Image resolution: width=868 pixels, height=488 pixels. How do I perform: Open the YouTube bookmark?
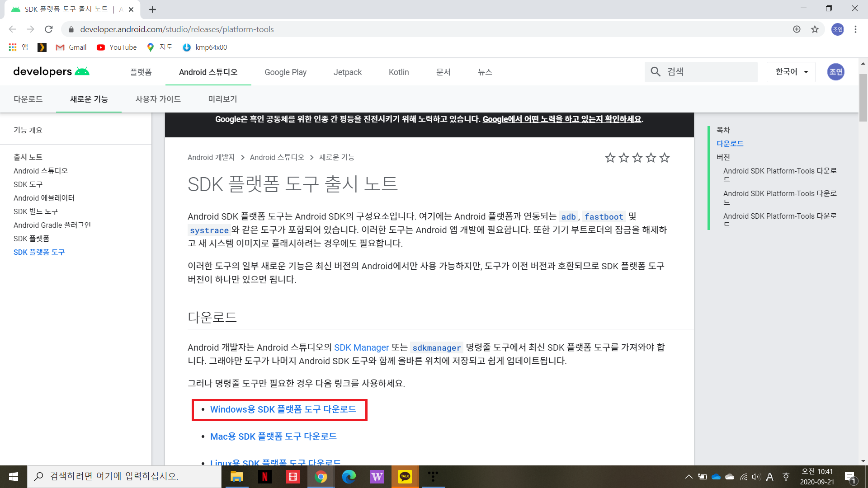[117, 47]
